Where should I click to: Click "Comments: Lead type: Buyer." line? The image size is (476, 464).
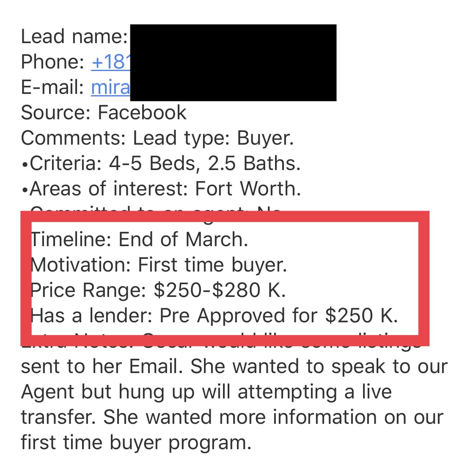157,138
